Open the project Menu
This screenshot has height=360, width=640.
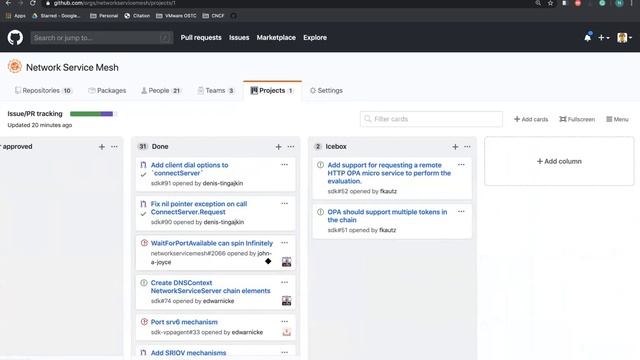pyautogui.click(x=617, y=119)
